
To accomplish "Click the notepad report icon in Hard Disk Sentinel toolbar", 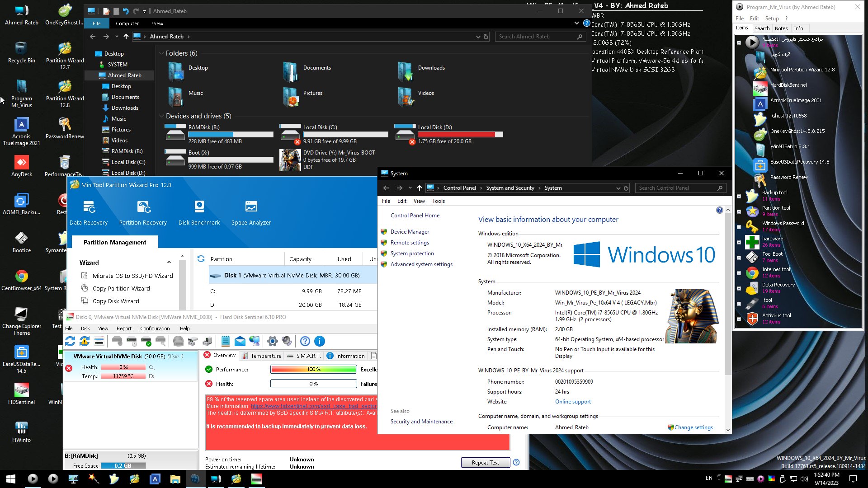I will 226,341.
